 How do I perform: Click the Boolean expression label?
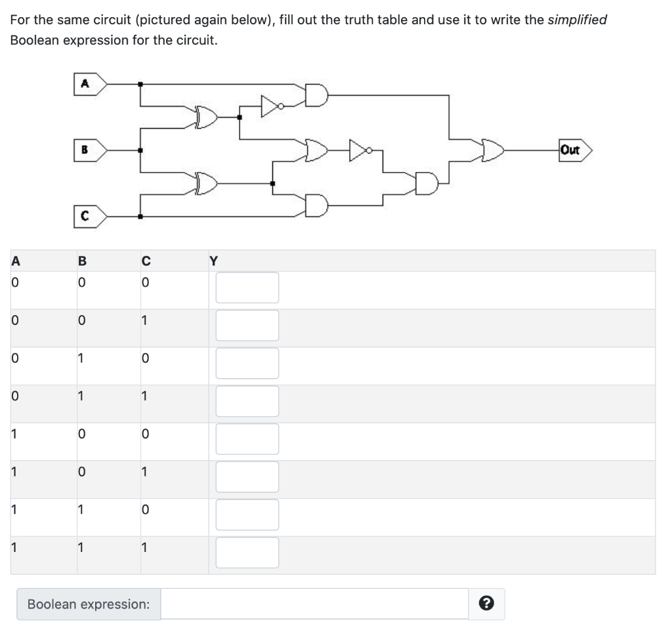(x=87, y=604)
